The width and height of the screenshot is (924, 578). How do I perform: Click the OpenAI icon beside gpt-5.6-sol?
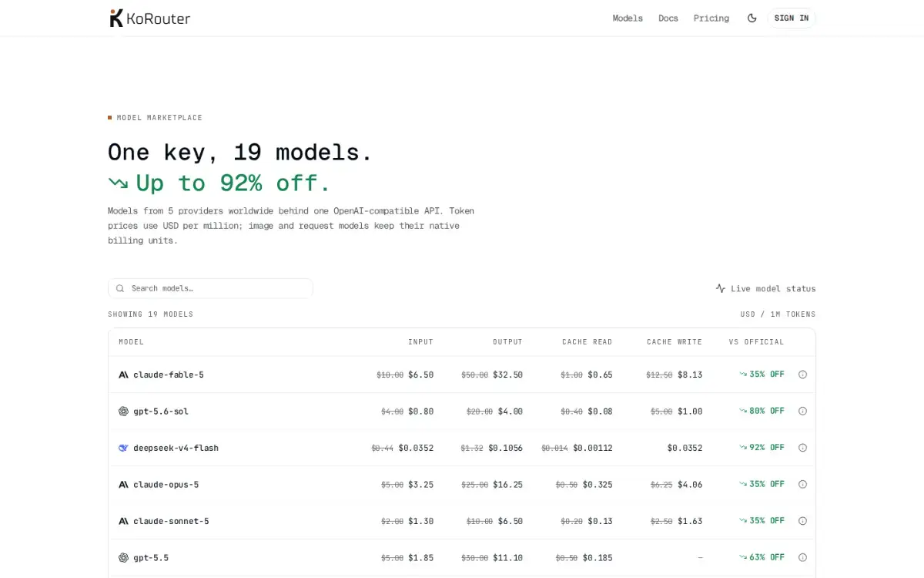pyautogui.click(x=123, y=411)
